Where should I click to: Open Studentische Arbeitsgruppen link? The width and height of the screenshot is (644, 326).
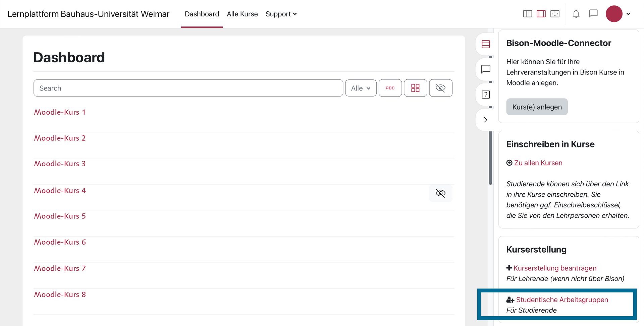point(562,300)
